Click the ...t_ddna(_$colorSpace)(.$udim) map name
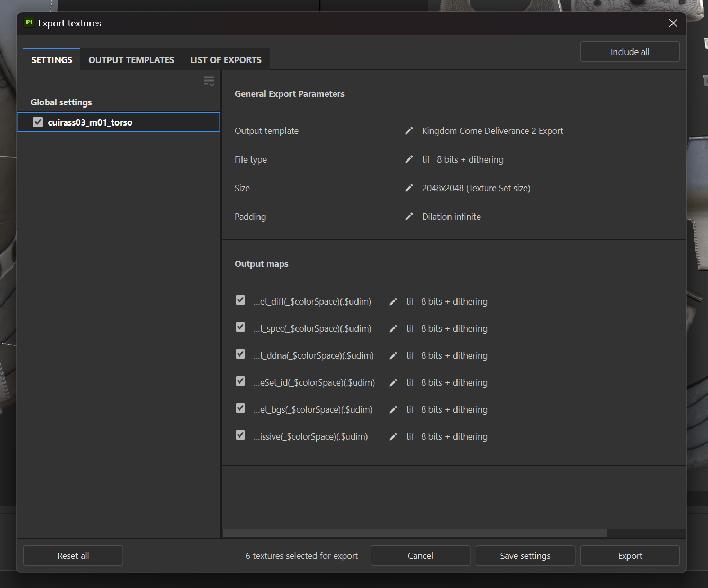 tap(313, 355)
